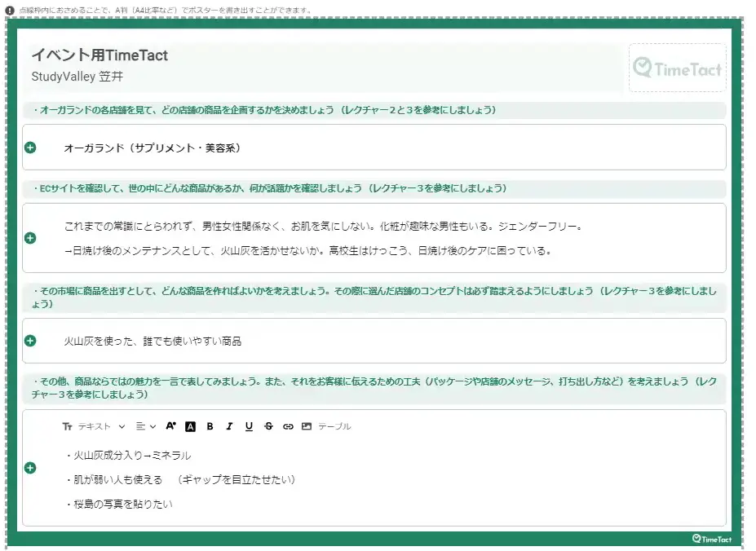Toggle strikethrough formatting
The image size is (756, 551).
point(268,426)
